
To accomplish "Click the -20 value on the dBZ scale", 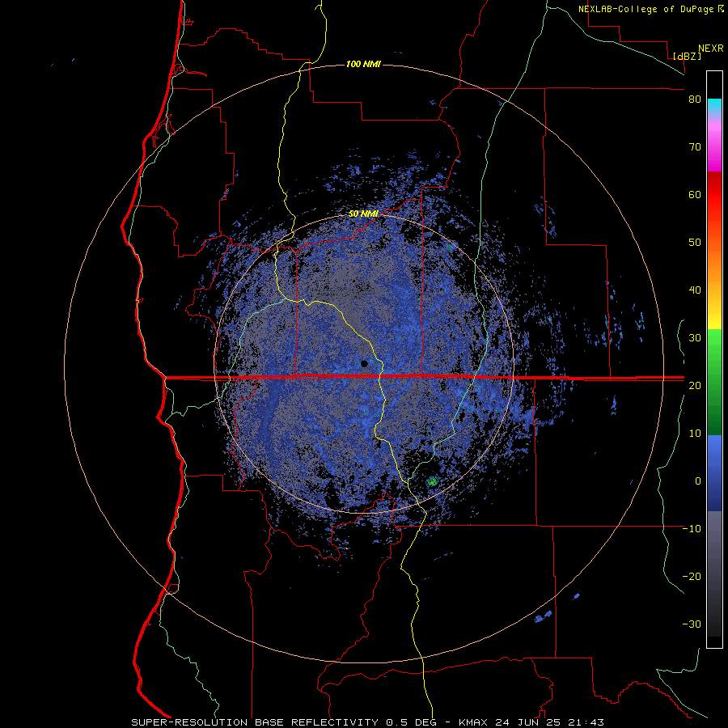I will 692,576.
